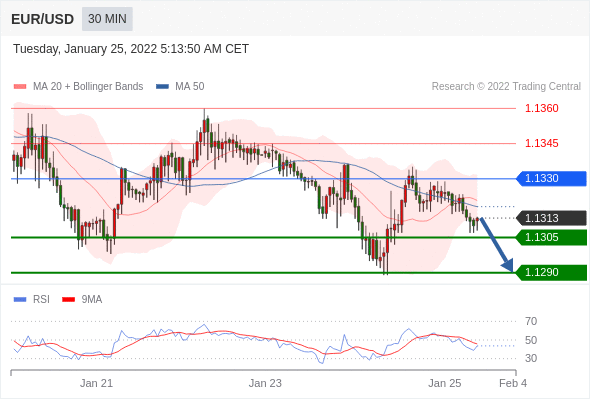
Task: Select the chart timestamp Tuesday, January 25, 2022
Action: coord(131,49)
